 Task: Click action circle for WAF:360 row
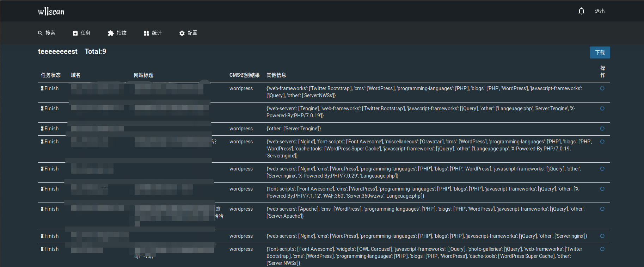click(602, 189)
